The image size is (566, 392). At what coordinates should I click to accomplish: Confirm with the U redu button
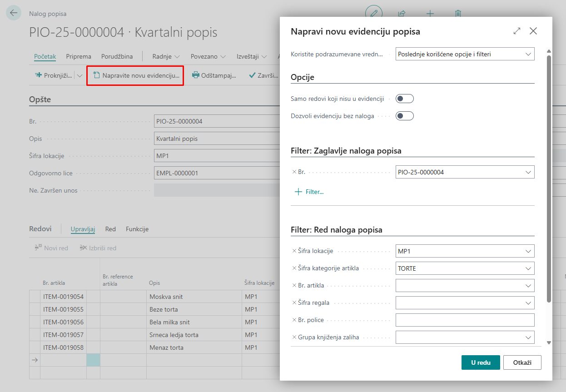coord(481,362)
